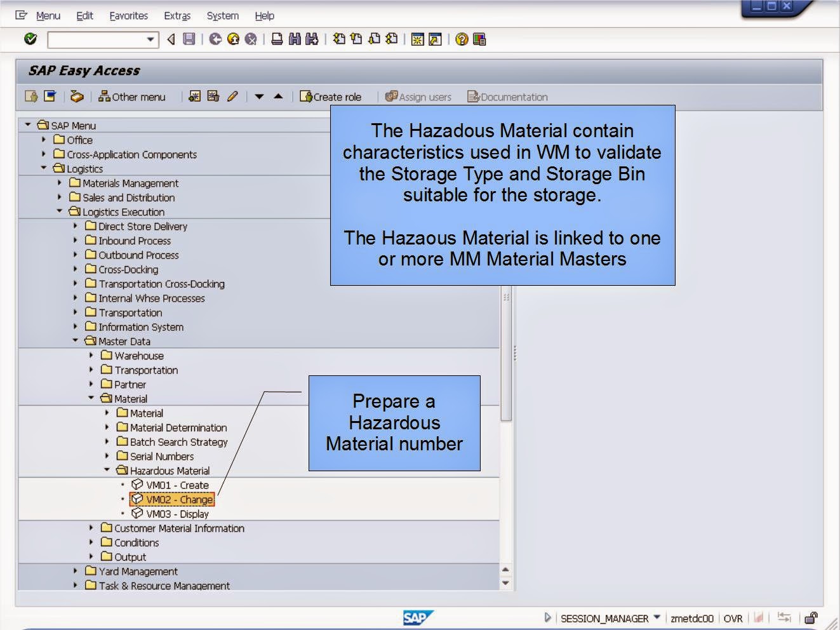Click the Find Next binoculars icon
This screenshot has width=840, height=630.
tap(311, 39)
